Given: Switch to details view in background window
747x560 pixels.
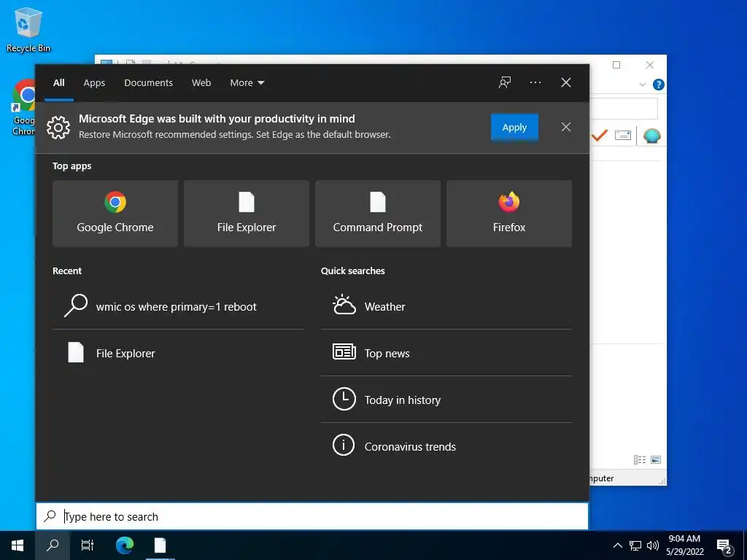Looking at the screenshot, I should click(x=639, y=459).
